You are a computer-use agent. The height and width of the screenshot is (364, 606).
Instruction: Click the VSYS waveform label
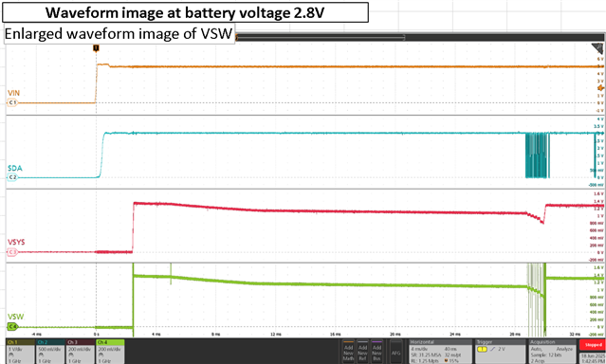(16, 242)
